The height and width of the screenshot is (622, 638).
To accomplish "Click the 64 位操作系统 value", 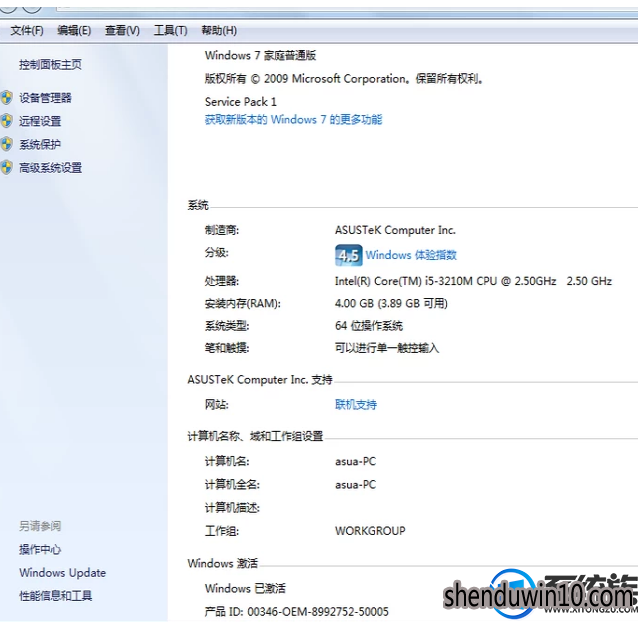I will click(x=369, y=326).
